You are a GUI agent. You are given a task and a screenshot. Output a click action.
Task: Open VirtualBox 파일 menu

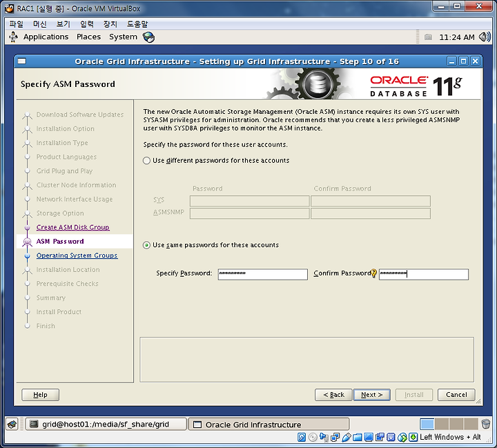[x=16, y=24]
